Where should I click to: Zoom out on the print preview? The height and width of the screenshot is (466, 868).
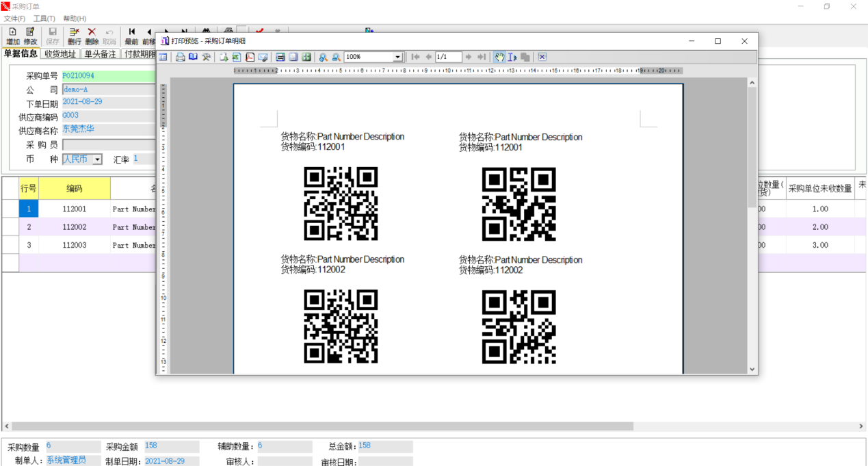point(337,57)
